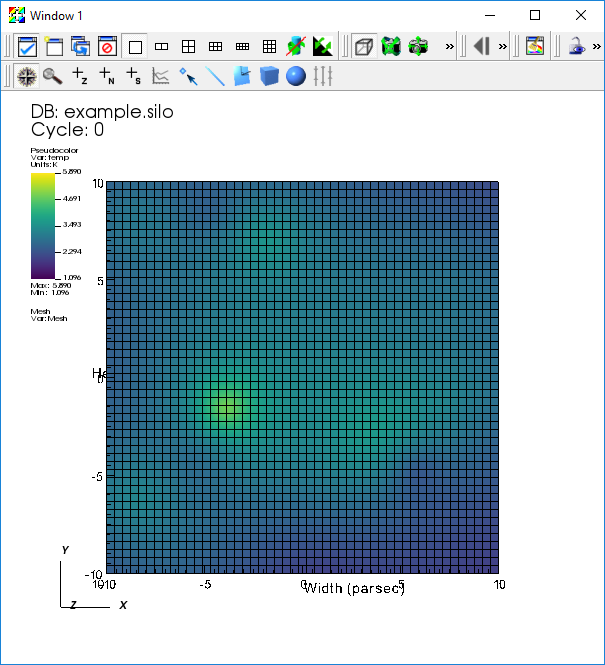Enable the Sphere tool
The height and width of the screenshot is (665, 605).
point(296,77)
